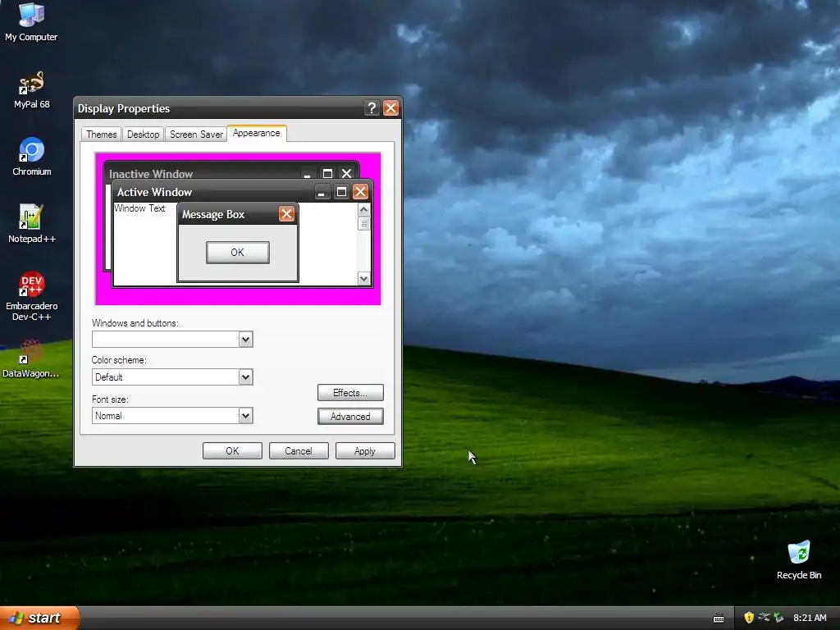Close the Display Properties dialog
Screen dimensions: 840x630
391,108
